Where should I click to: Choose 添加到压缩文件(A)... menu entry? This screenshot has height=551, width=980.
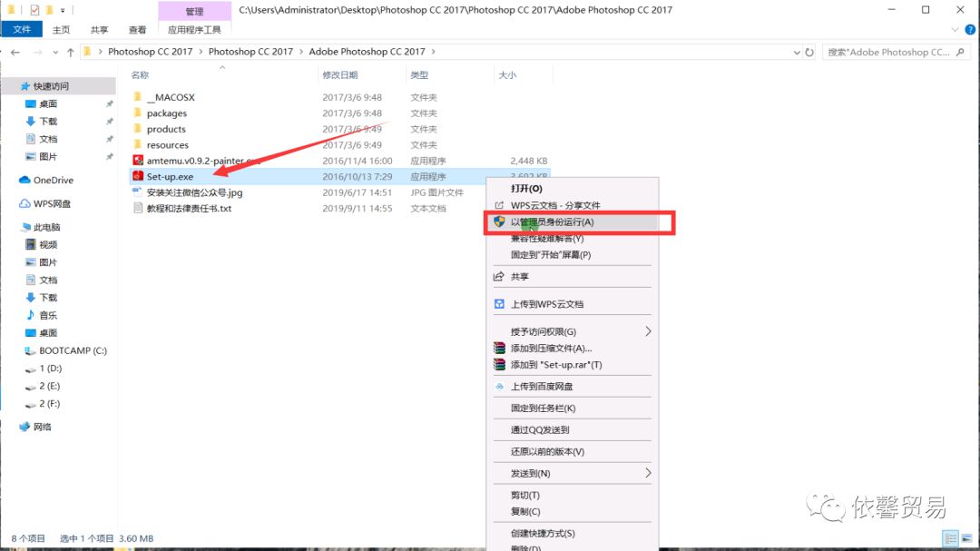[551, 349]
